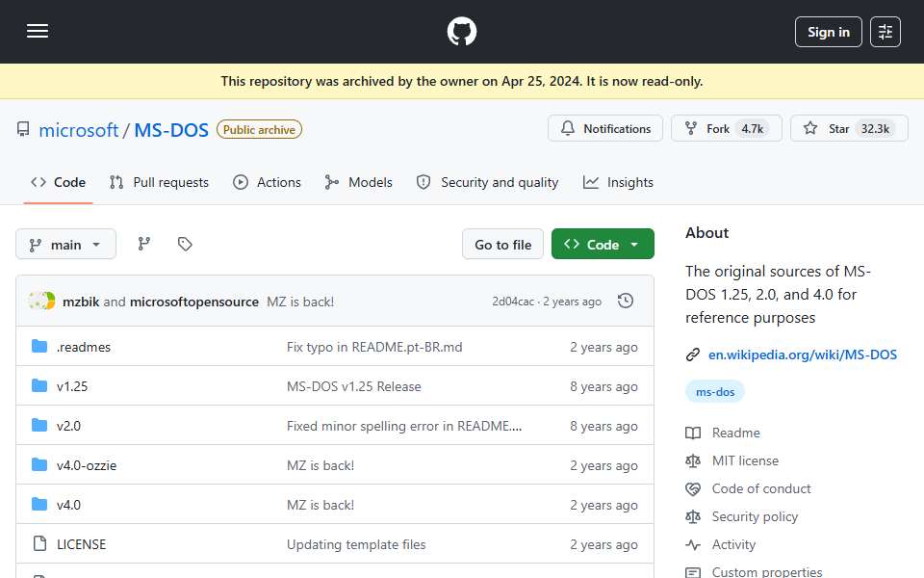Open the microsoft owner link
Screen dimensions: 924x578
tap(78, 130)
